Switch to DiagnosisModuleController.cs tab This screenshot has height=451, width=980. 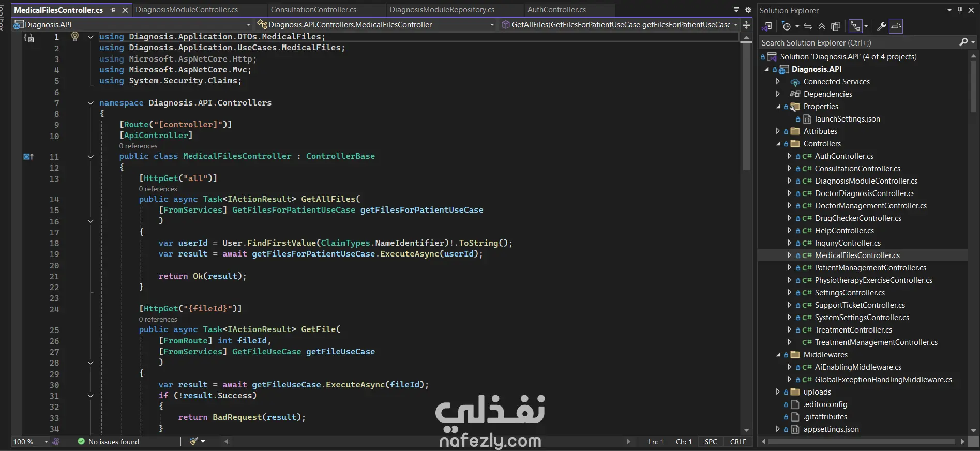[187, 10]
